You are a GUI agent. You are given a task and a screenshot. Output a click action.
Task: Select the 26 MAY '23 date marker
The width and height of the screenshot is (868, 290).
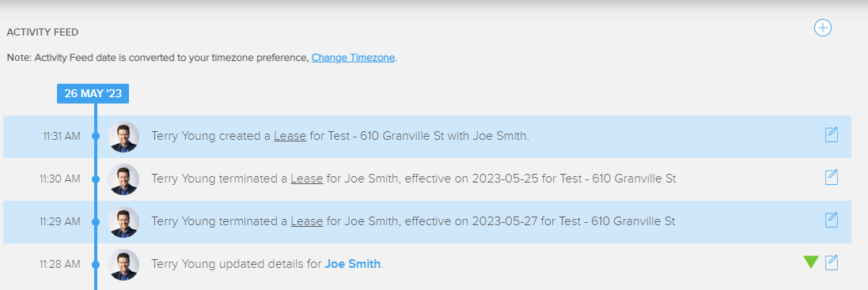[93, 93]
